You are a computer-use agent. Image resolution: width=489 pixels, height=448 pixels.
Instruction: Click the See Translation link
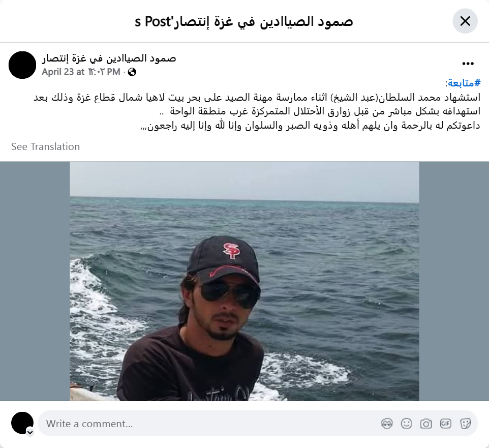pyautogui.click(x=46, y=146)
